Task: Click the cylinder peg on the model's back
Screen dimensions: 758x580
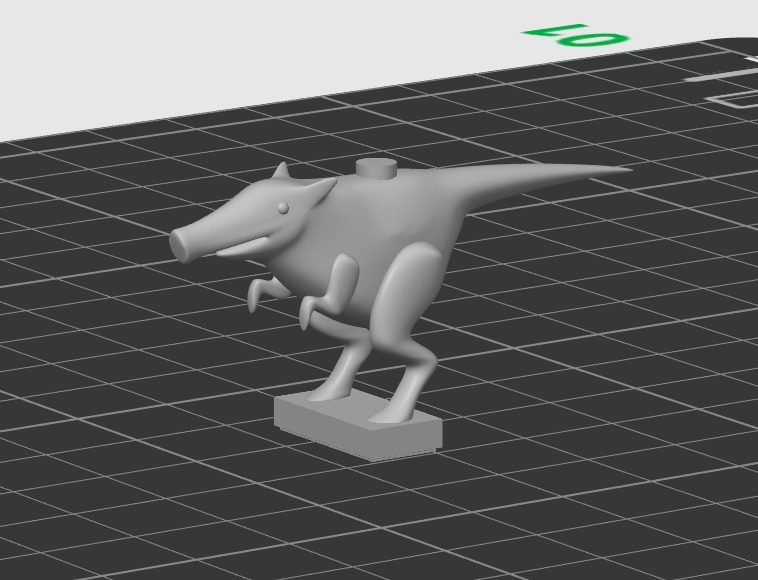Action: point(376,169)
